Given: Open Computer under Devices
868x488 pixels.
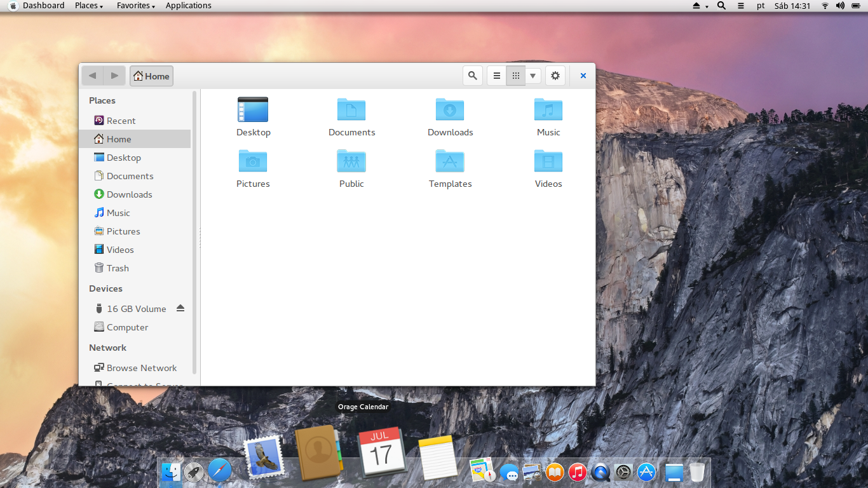Looking at the screenshot, I should 135,327.
